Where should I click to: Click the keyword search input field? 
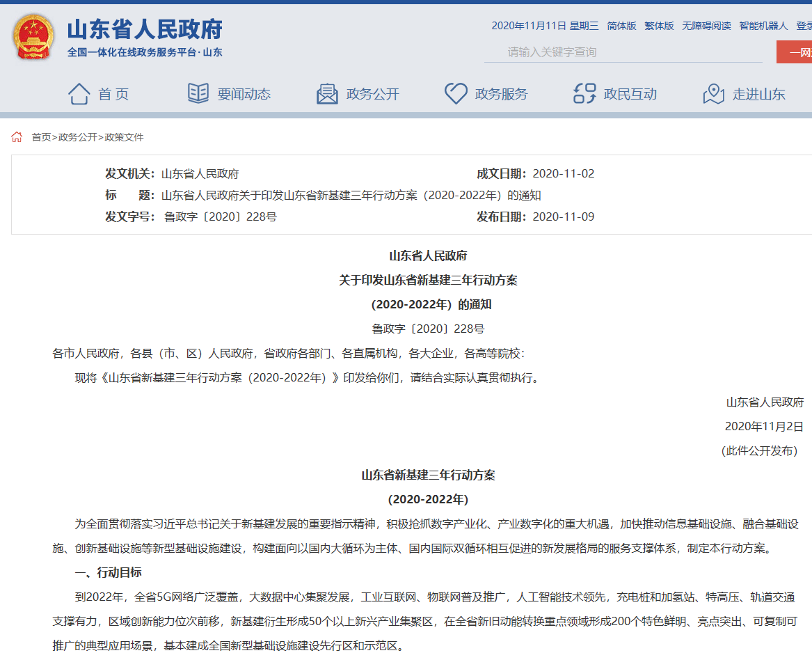(626, 52)
